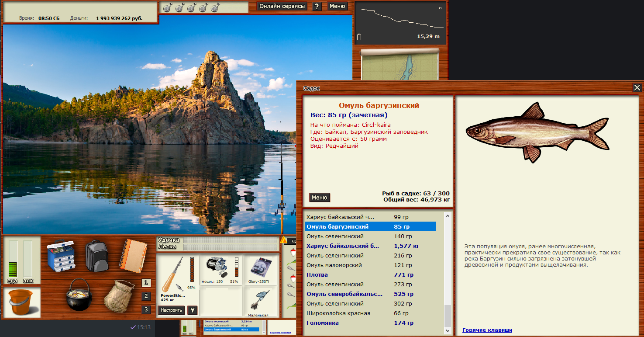Image resolution: width=644 pixels, height=337 pixels.
Task: Select Омуль селенгинский 140 гр row
Action: pyautogui.click(x=370, y=236)
